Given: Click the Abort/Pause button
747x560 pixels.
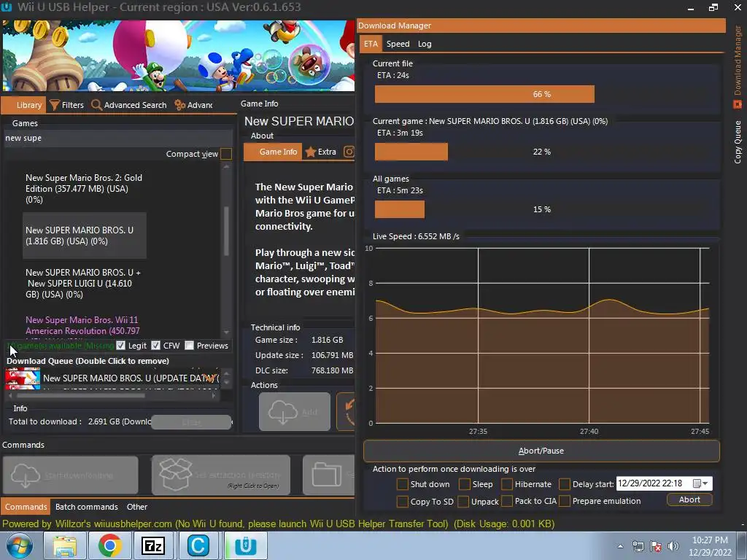Looking at the screenshot, I should click(541, 451).
